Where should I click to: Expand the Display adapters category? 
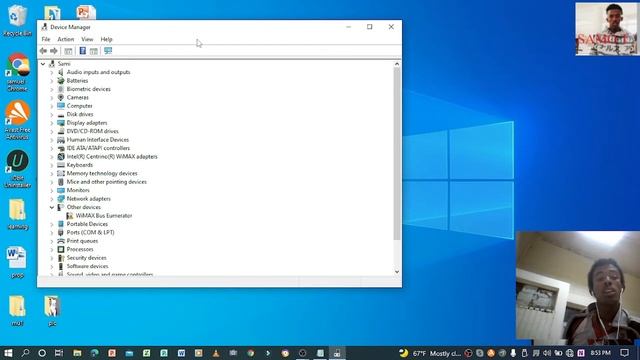[x=52, y=123]
